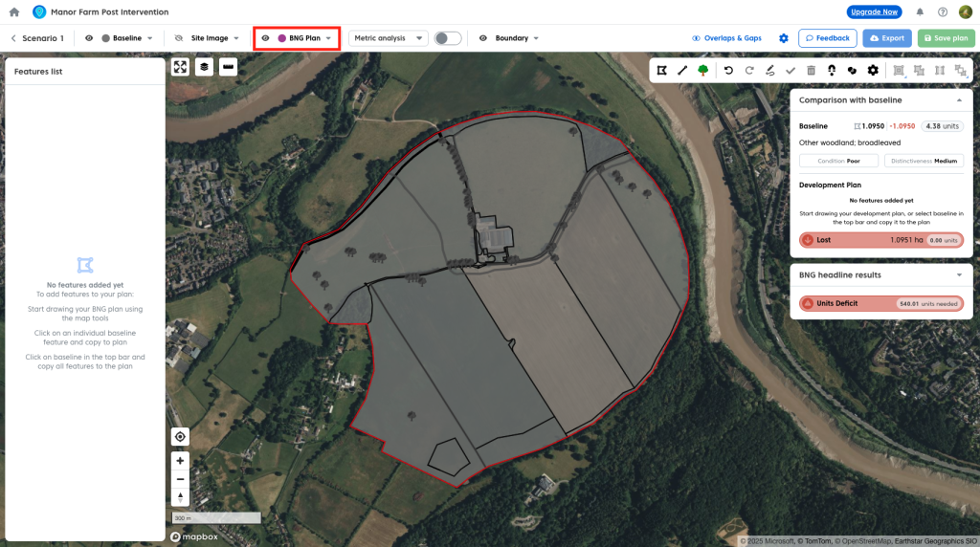980x547 pixels.
Task: Select the line drawing tool
Action: coord(682,70)
